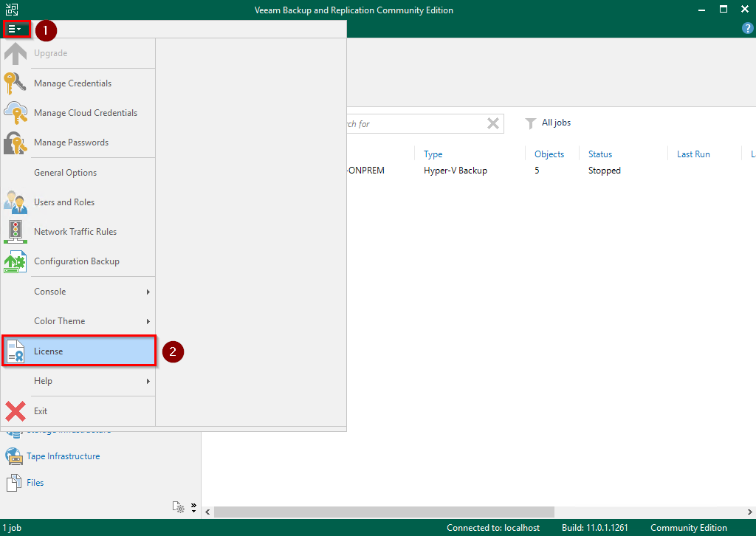Screen dimensions: 756x536
Task: Click the red X Exit icon
Action: click(16, 411)
